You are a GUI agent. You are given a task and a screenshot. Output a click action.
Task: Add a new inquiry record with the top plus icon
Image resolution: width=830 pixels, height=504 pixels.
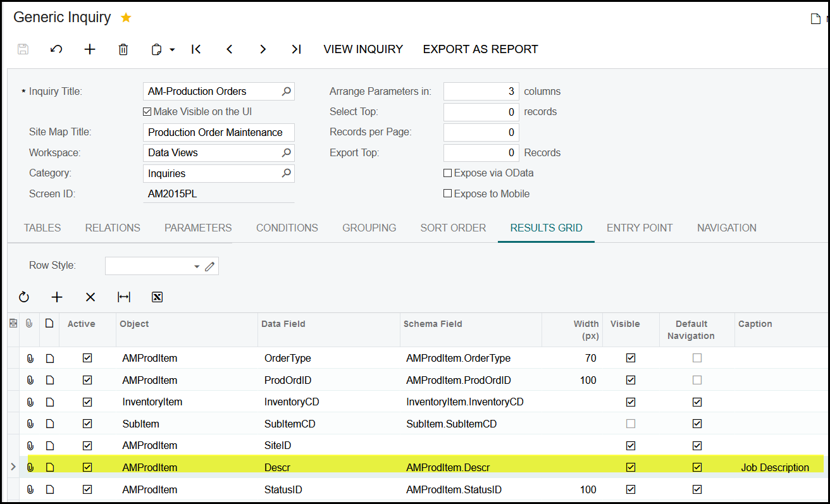tap(90, 49)
